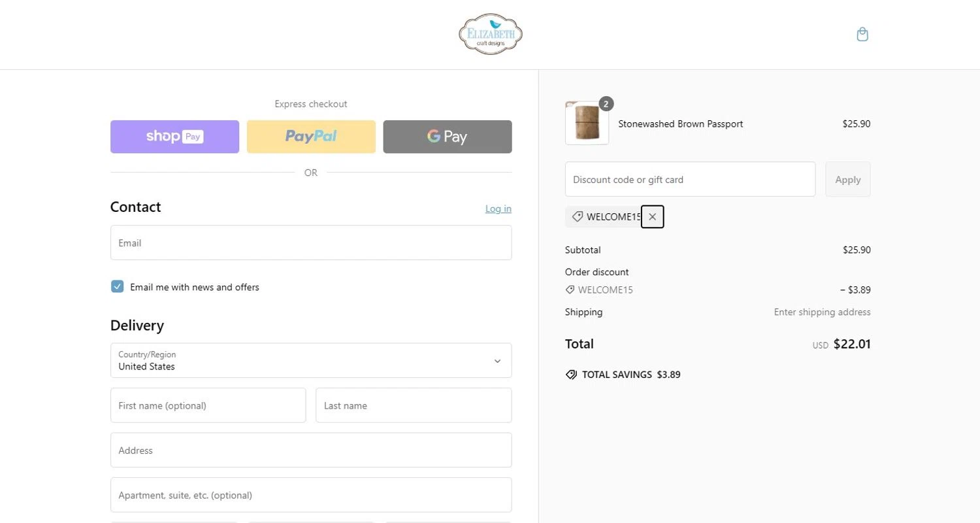The height and width of the screenshot is (523, 980).
Task: Focus the Address field
Action: coord(311,450)
